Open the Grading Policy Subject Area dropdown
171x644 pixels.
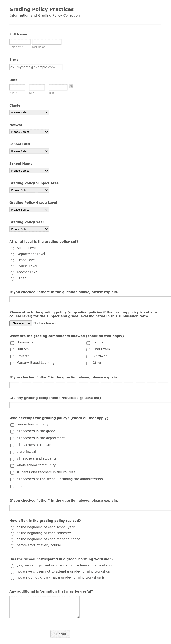29,190
